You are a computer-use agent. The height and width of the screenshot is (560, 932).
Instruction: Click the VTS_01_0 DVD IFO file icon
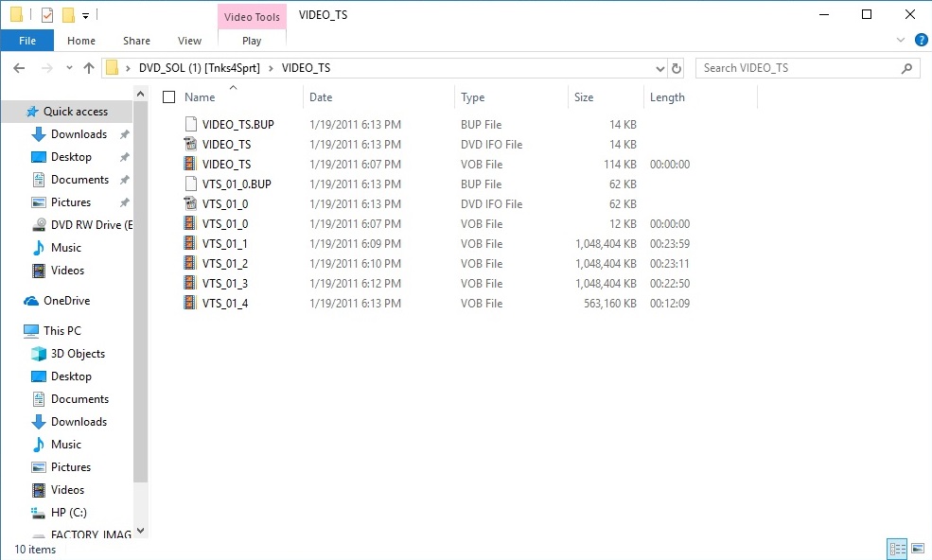[x=190, y=204]
